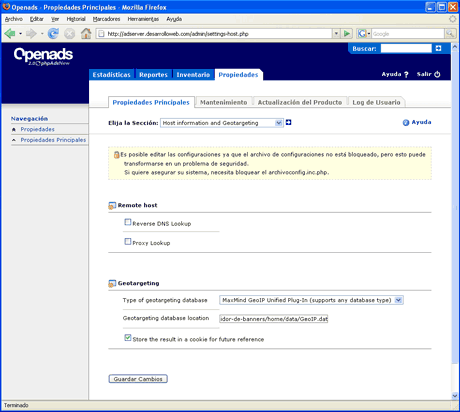Click the arrow icon next to Buscar field

coord(438,48)
